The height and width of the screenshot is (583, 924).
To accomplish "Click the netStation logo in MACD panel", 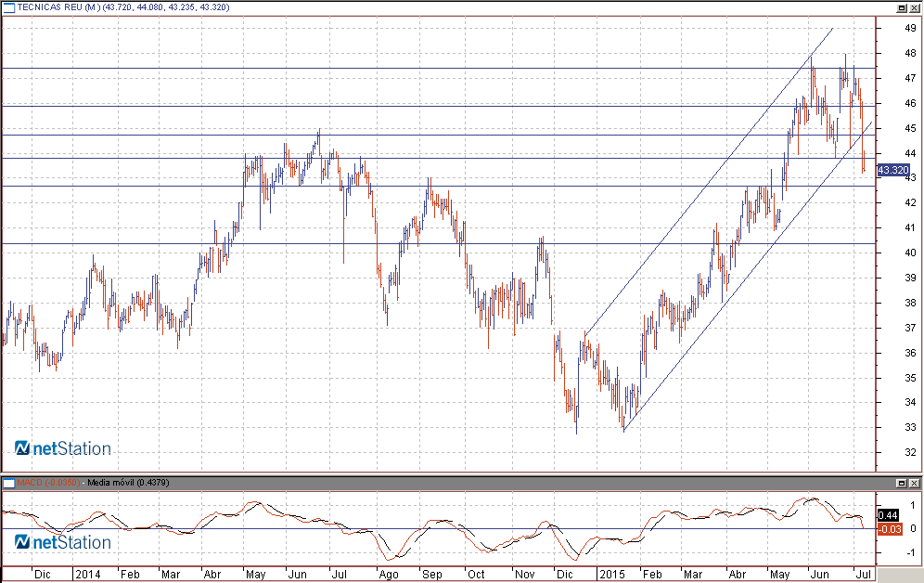I will (63, 542).
